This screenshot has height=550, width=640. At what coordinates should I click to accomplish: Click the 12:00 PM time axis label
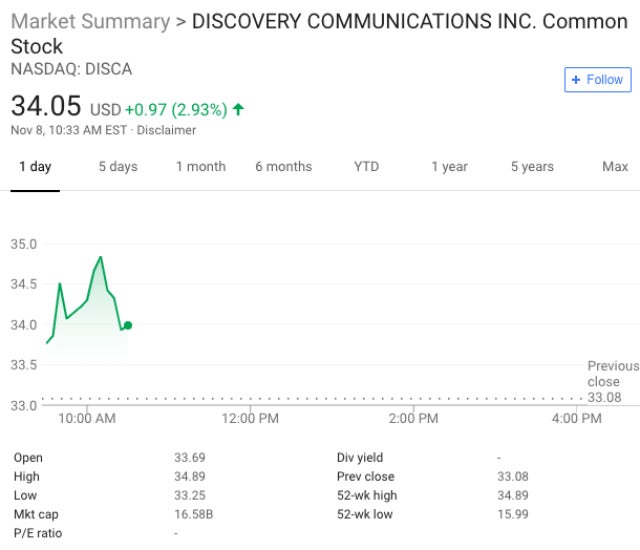point(250,418)
